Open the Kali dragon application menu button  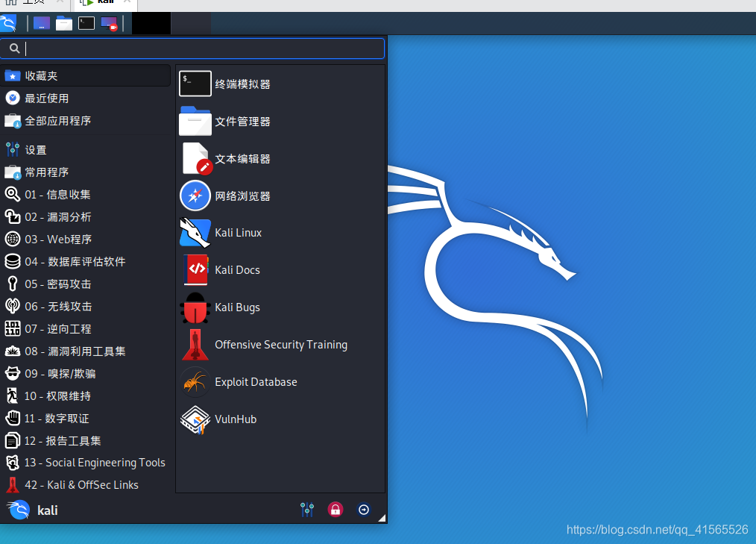click(x=8, y=23)
